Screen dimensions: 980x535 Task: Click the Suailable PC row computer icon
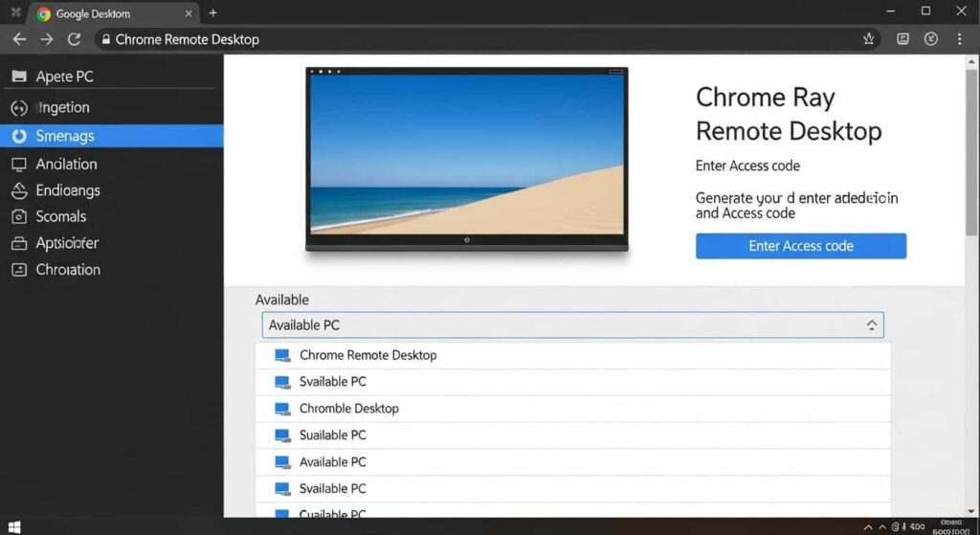[x=282, y=435]
